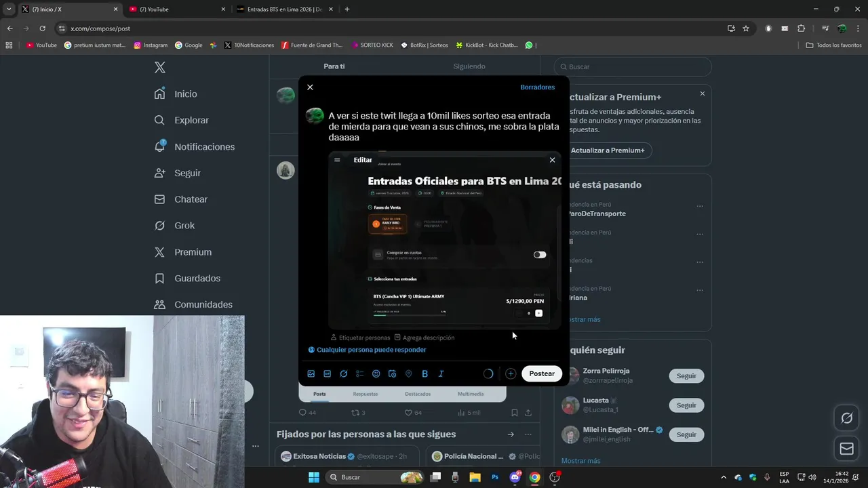The width and height of the screenshot is (868, 488).
Task: Open the emoji picker
Action: click(x=376, y=373)
